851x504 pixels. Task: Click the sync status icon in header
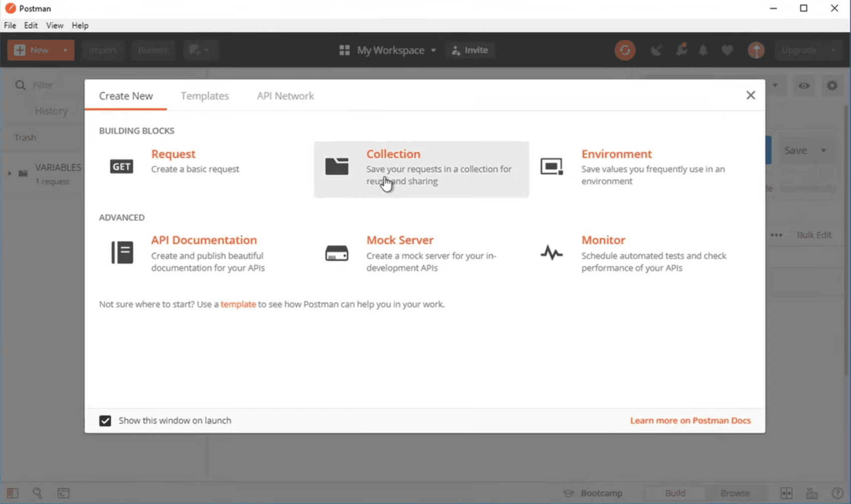[x=625, y=50]
